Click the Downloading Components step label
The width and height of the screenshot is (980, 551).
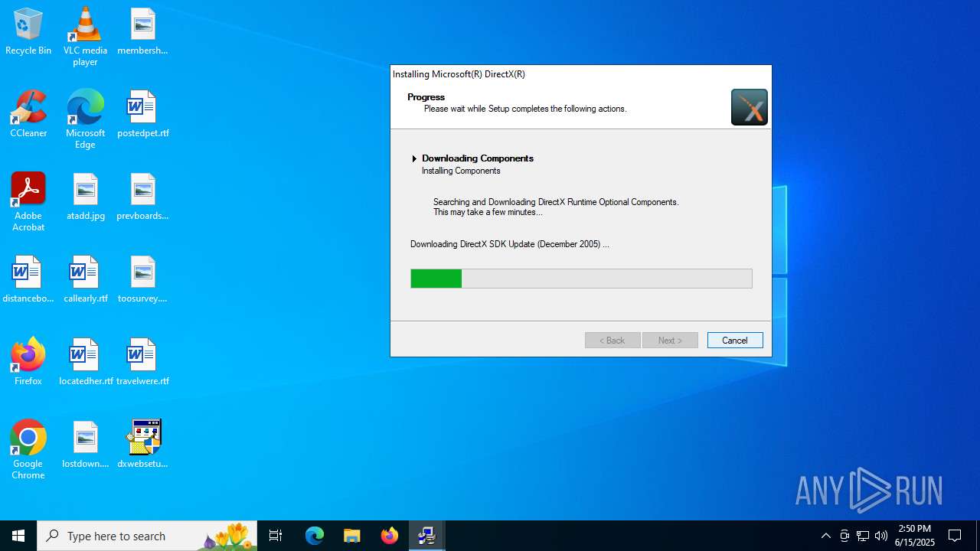pos(478,158)
